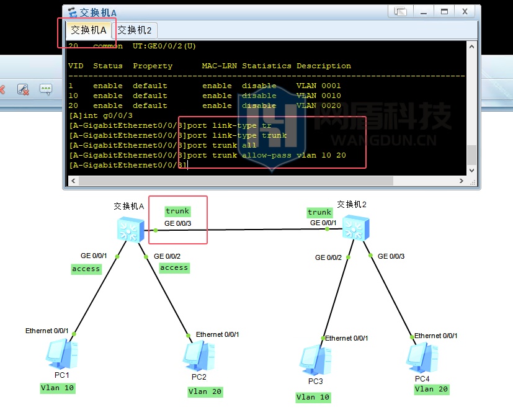The height and width of the screenshot is (420, 513).
Task: Click the 交换机A device name label in topology
Action: pos(129,206)
